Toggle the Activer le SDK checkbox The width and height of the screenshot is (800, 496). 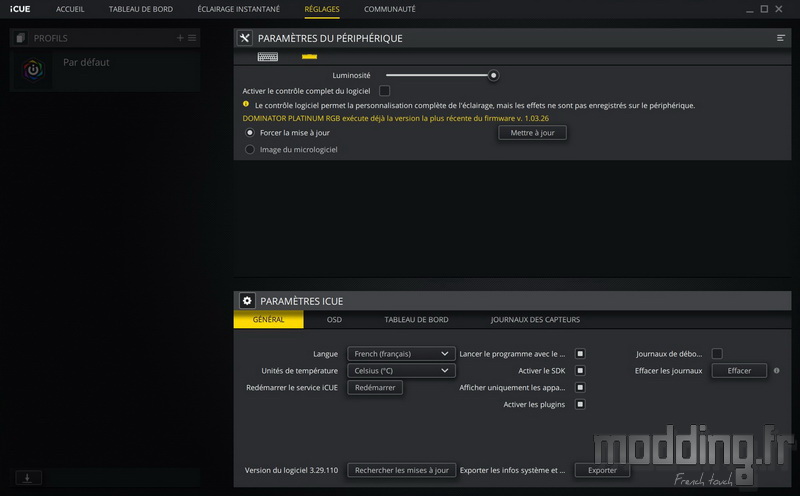(x=580, y=370)
